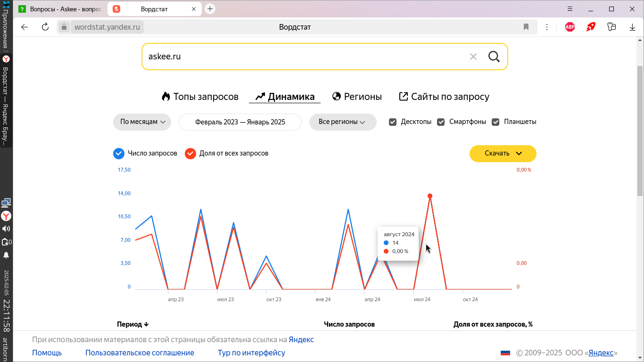Click the Askee tab green favicon
The image size is (644, 362).
click(22, 9)
